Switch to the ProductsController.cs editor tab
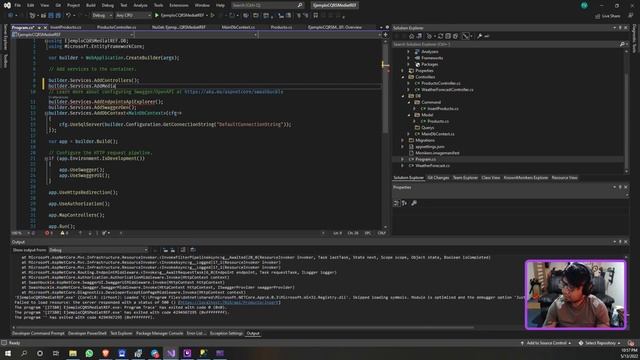Image resolution: width=640 pixels, height=360 pixels. 116,27
